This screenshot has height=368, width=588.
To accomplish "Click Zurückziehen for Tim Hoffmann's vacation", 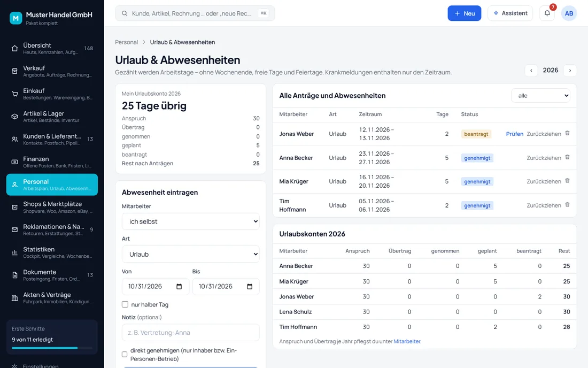I will tap(544, 205).
